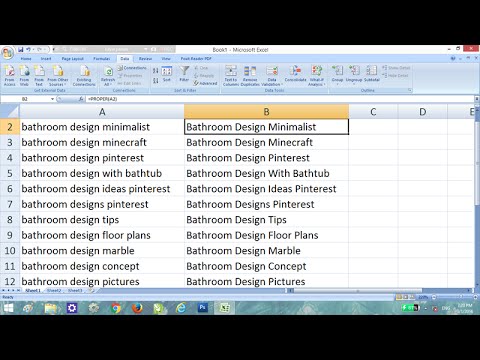Click the Insert Function fx button
The image size is (480, 360).
[x=81, y=99]
